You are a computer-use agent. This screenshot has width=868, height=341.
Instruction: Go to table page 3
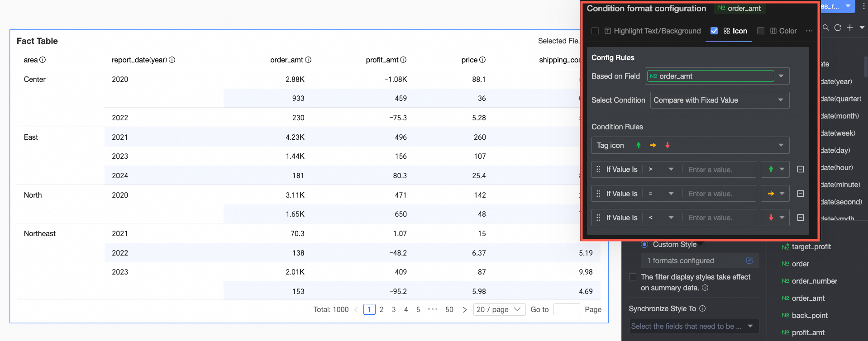(394, 309)
